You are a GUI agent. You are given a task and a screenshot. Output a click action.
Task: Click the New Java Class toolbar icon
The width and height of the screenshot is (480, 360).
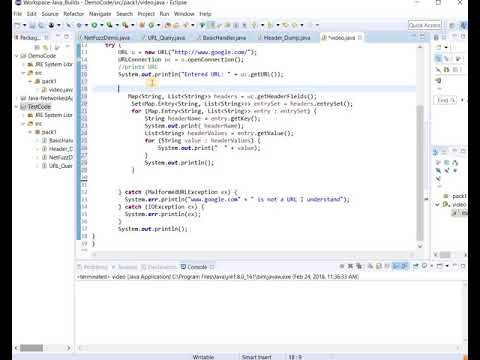pyautogui.click(x=151, y=25)
